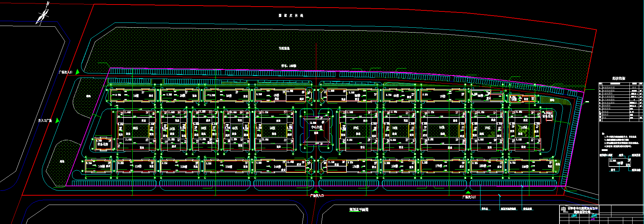Click the 规划总平面图 drawing title

pos(359,210)
